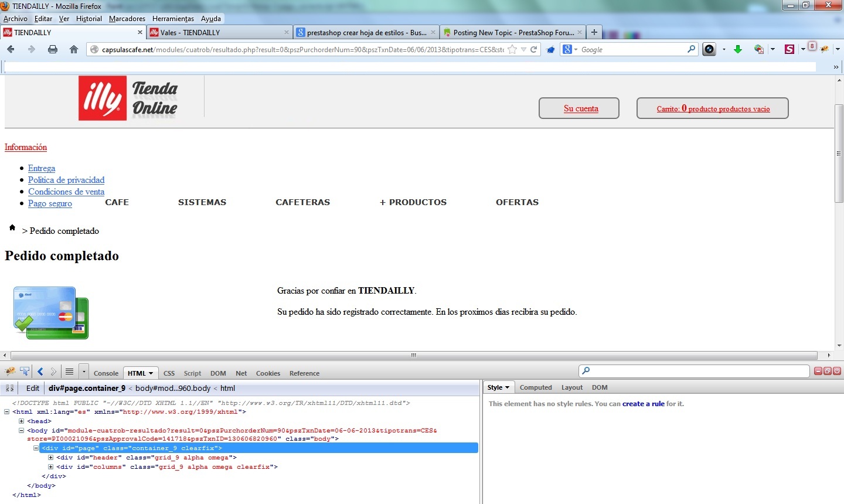Click the browser Forward arrow button

click(x=32, y=49)
